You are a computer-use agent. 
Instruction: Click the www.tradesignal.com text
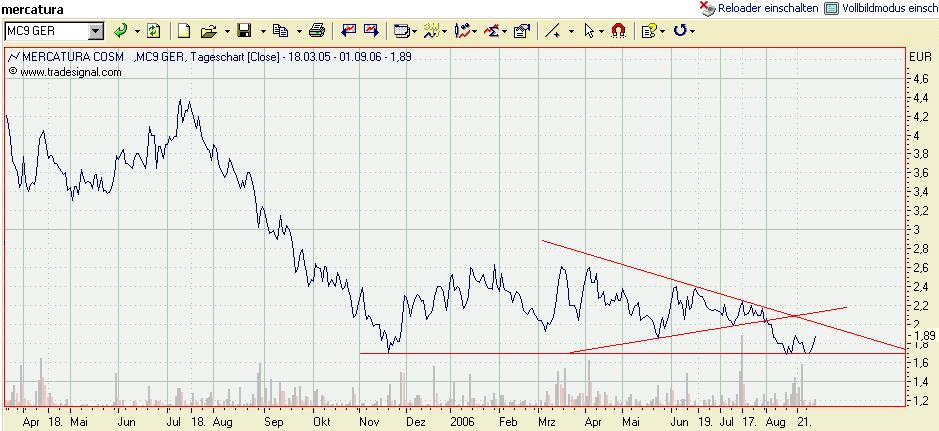tap(71, 72)
